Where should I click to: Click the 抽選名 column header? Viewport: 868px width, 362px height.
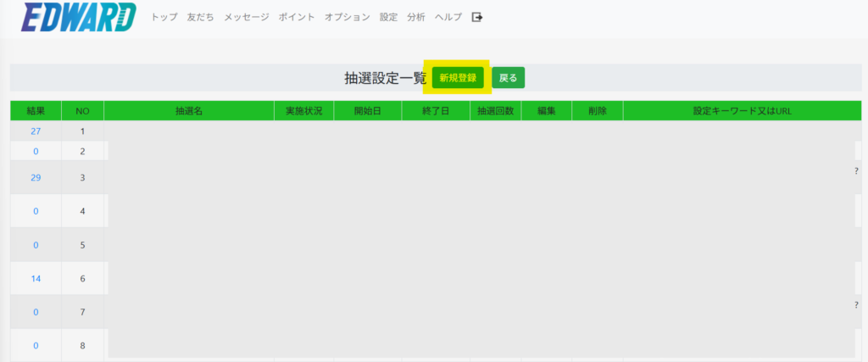(x=189, y=111)
